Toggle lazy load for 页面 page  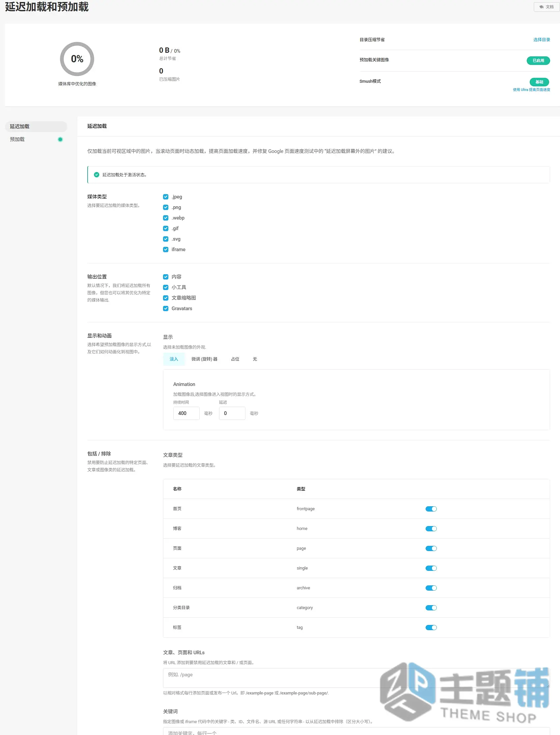coord(431,548)
